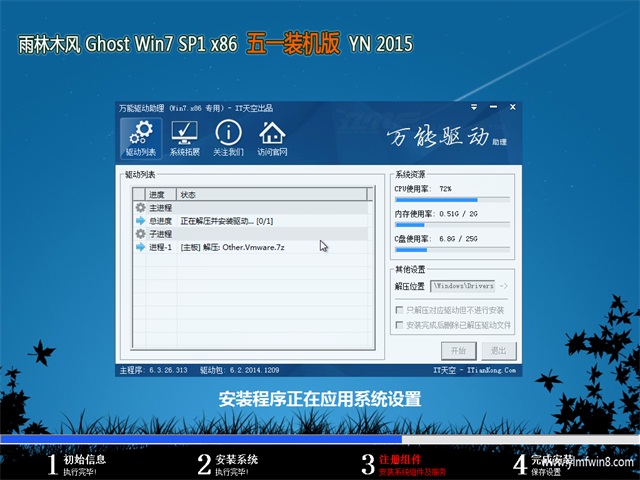This screenshot has width=640, height=480.
Task: Open the 系统拓展 system extension tab
Action: pos(184,138)
